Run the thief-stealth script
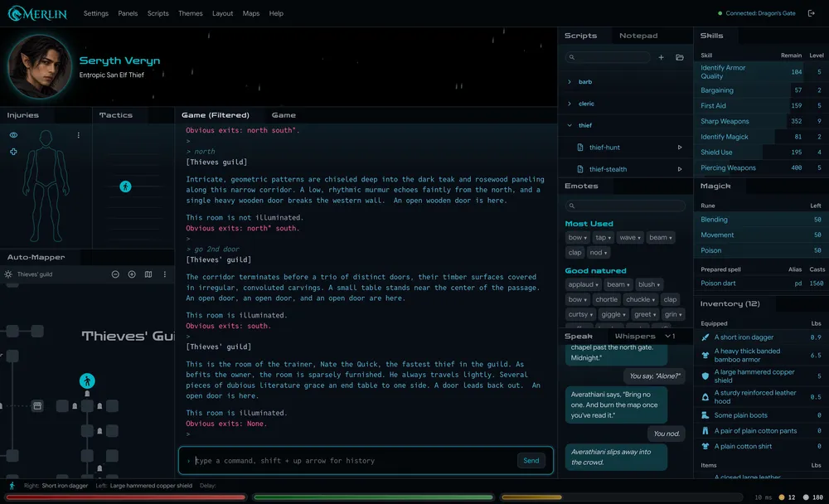 click(680, 169)
